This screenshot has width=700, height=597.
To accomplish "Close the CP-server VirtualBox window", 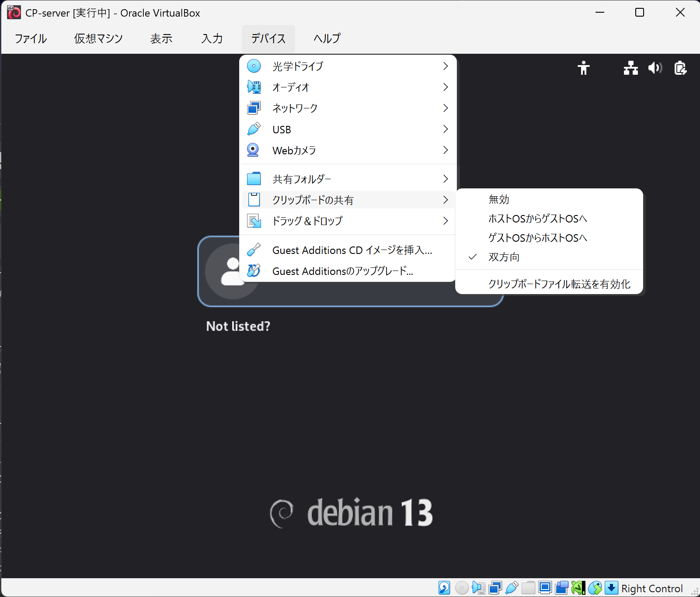I will point(680,13).
